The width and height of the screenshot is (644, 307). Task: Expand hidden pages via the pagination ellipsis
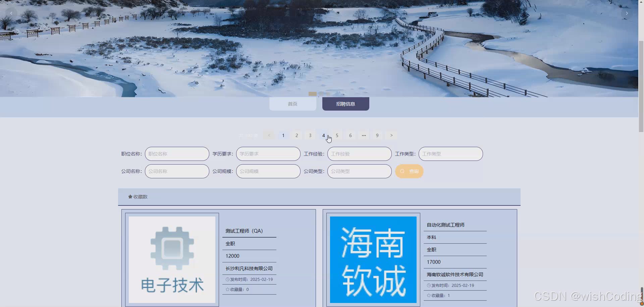pos(364,135)
